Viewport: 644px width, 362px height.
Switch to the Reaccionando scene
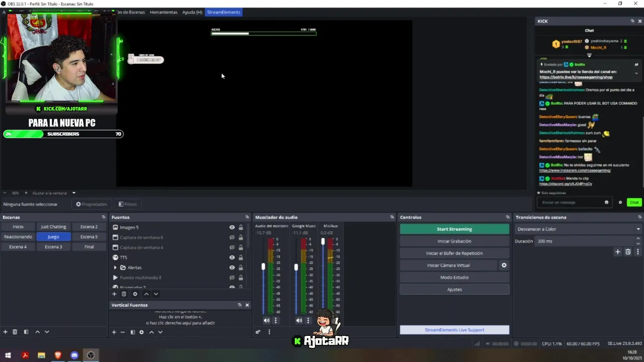coord(18,237)
